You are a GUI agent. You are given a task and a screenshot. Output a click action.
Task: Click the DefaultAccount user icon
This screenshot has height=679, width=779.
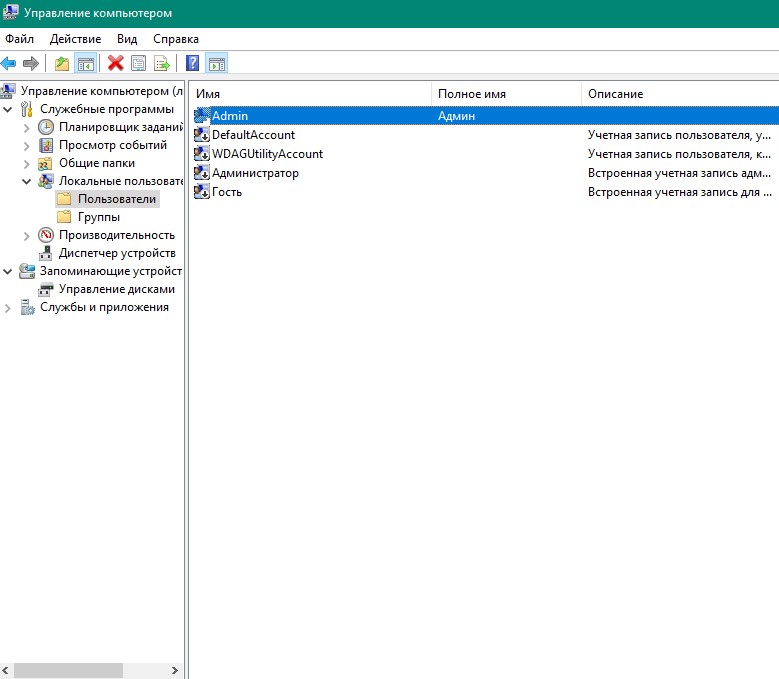coord(202,135)
